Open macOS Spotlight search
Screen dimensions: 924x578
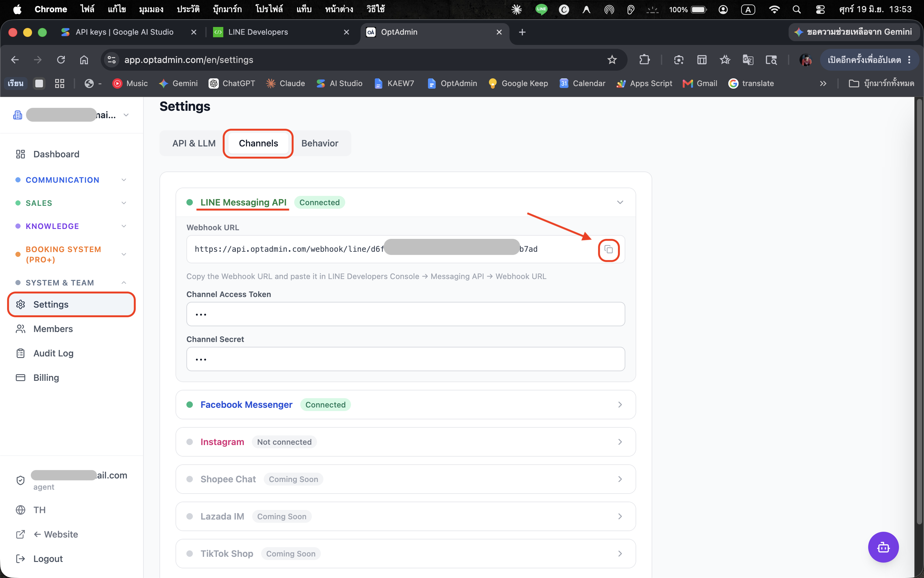pos(797,10)
